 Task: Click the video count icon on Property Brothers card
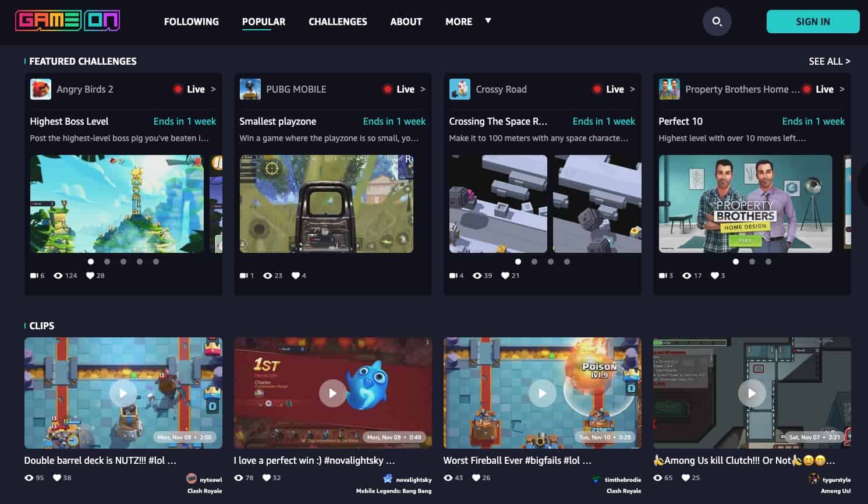(x=662, y=276)
